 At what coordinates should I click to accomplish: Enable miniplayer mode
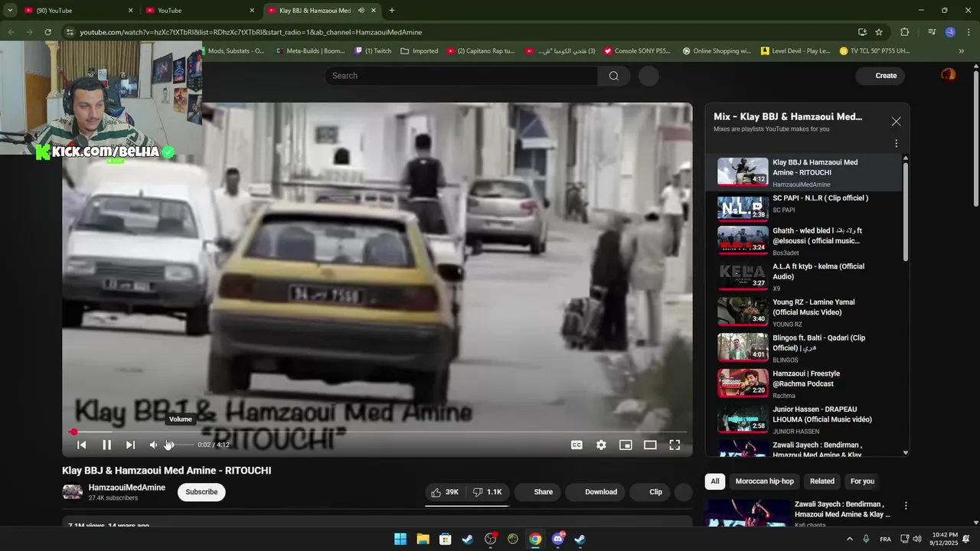click(x=626, y=445)
